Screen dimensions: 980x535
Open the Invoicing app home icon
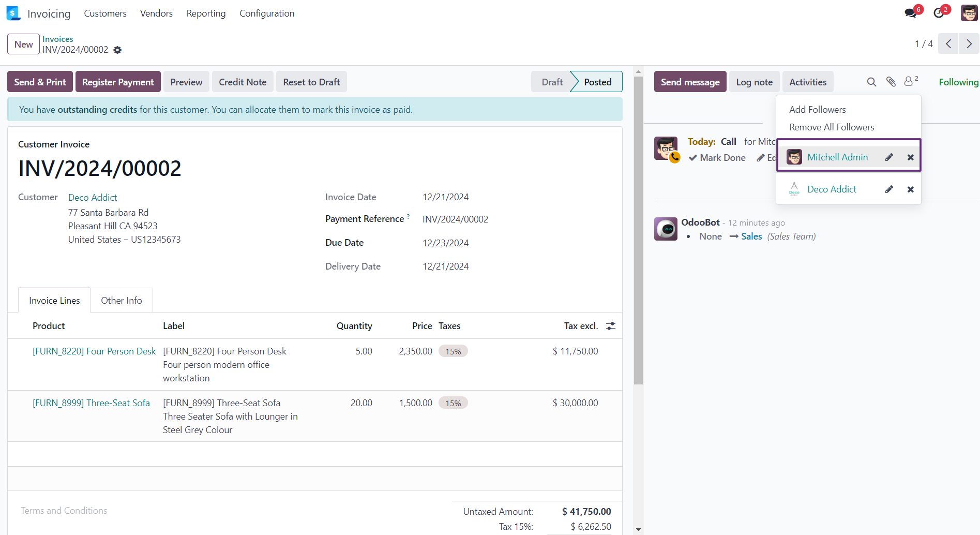13,13
